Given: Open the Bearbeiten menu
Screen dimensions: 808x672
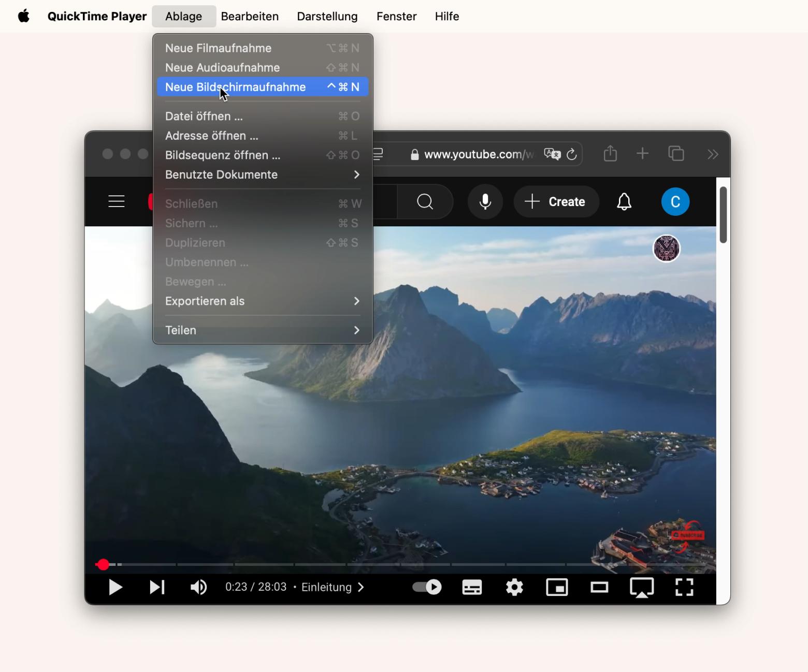Looking at the screenshot, I should tap(250, 17).
